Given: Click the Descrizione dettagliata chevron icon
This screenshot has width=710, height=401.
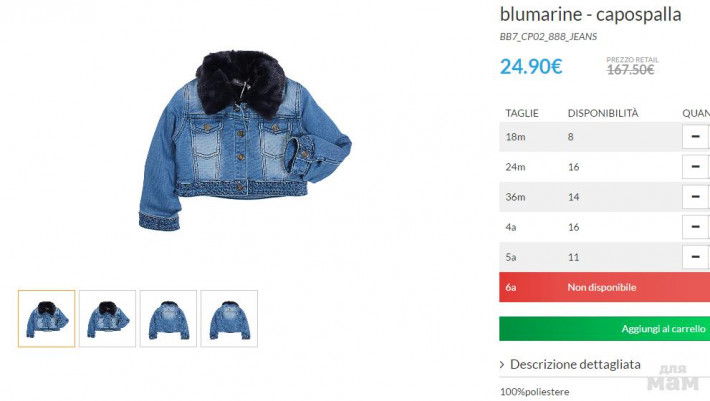Looking at the screenshot, I should coord(502,364).
